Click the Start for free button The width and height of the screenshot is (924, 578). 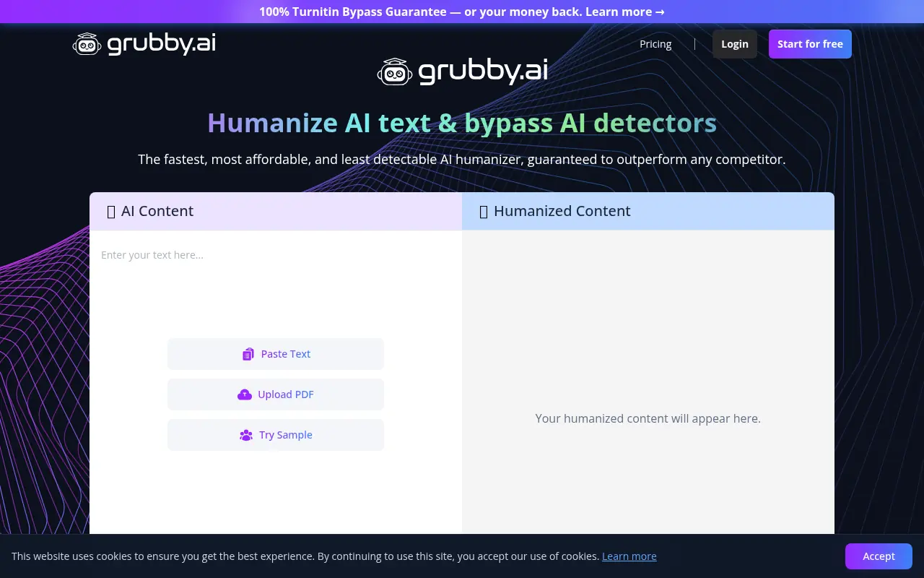(810, 43)
